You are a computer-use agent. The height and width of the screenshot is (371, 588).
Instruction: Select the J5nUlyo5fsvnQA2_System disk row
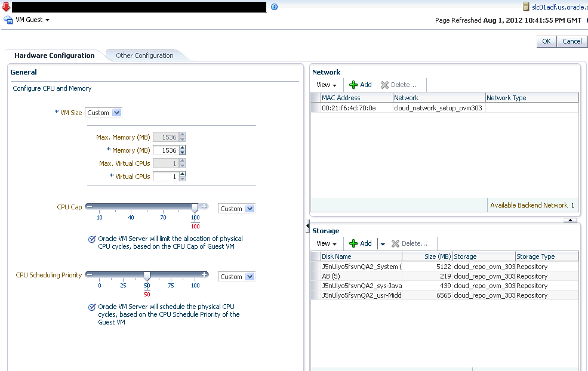[x=444, y=267]
